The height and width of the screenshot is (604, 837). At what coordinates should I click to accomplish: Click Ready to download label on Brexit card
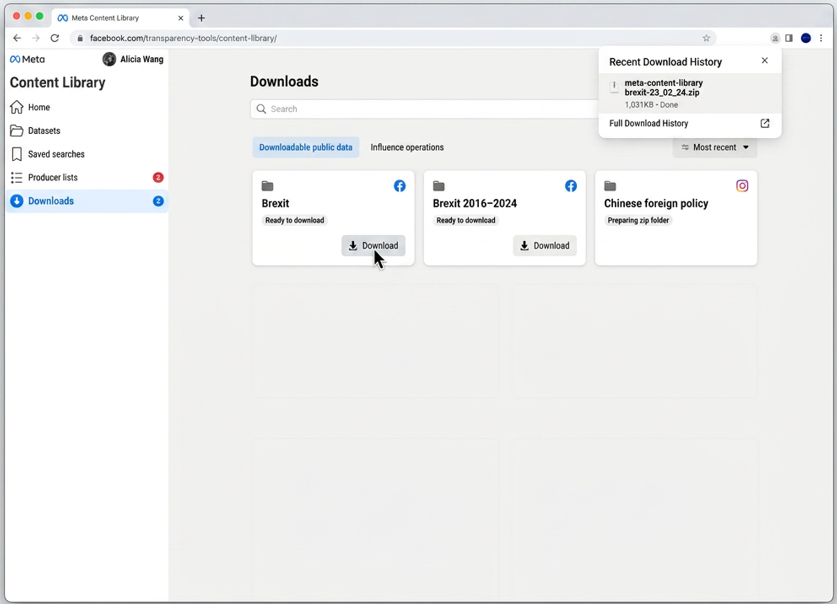pos(295,220)
